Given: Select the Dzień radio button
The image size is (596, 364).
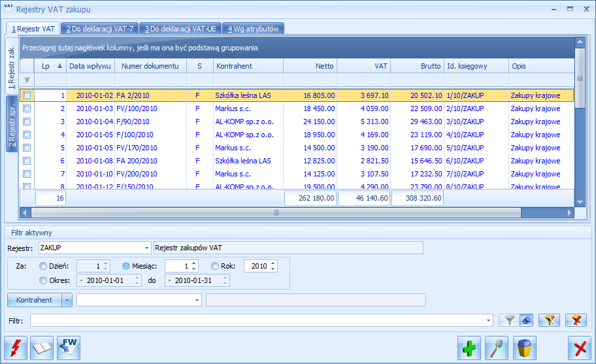Looking at the screenshot, I should coord(43,267).
